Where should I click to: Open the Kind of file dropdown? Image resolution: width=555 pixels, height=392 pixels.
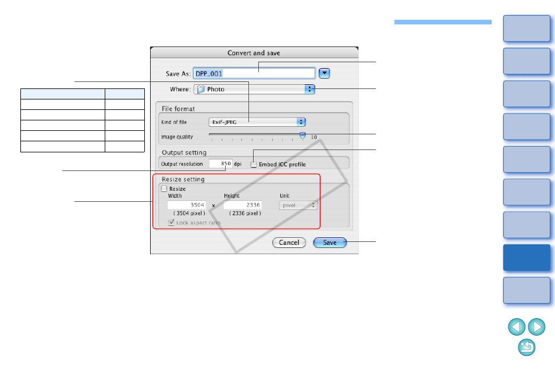point(257,122)
